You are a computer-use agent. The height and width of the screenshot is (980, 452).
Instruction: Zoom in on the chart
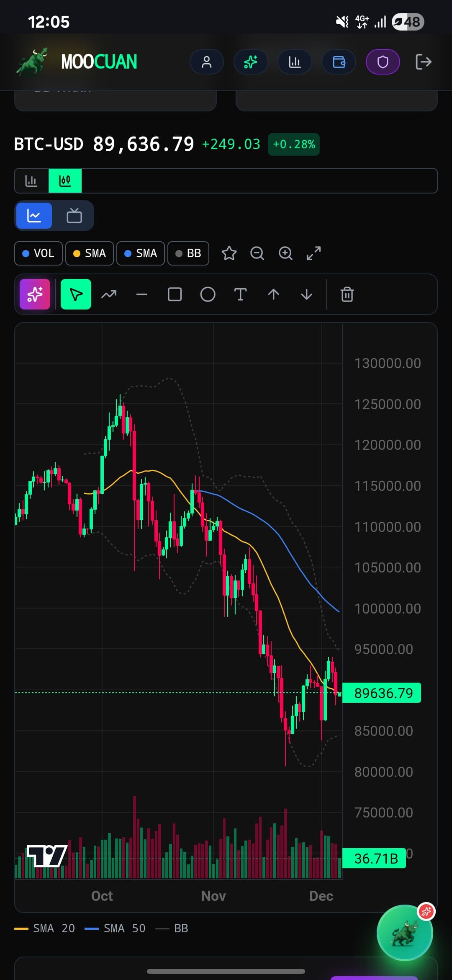pyautogui.click(x=285, y=253)
